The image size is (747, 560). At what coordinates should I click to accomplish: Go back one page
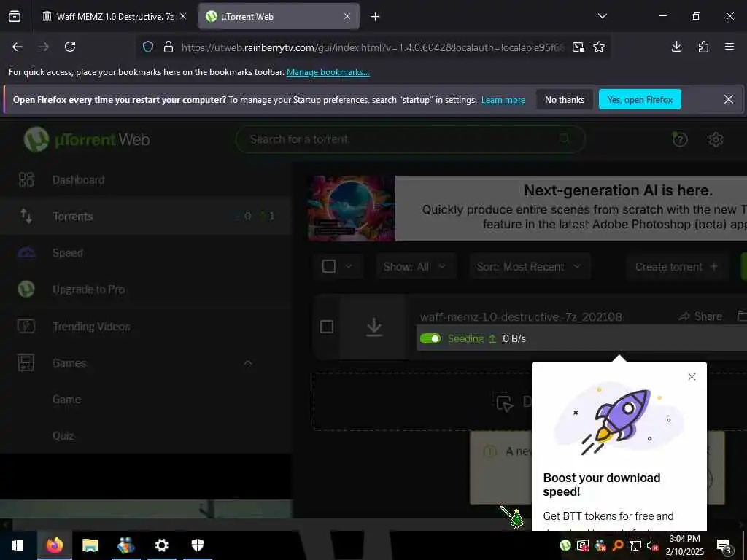(18, 47)
